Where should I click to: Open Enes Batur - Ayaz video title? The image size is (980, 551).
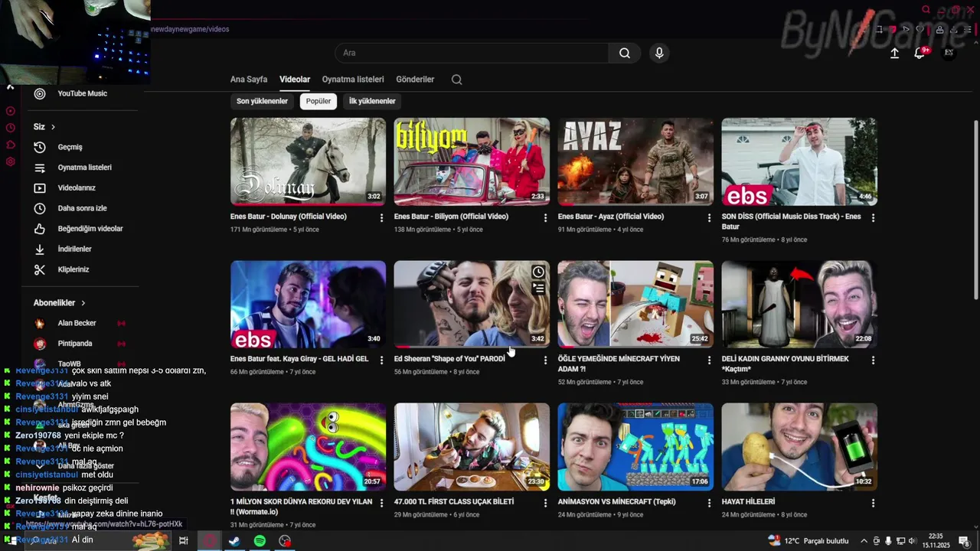(x=611, y=217)
